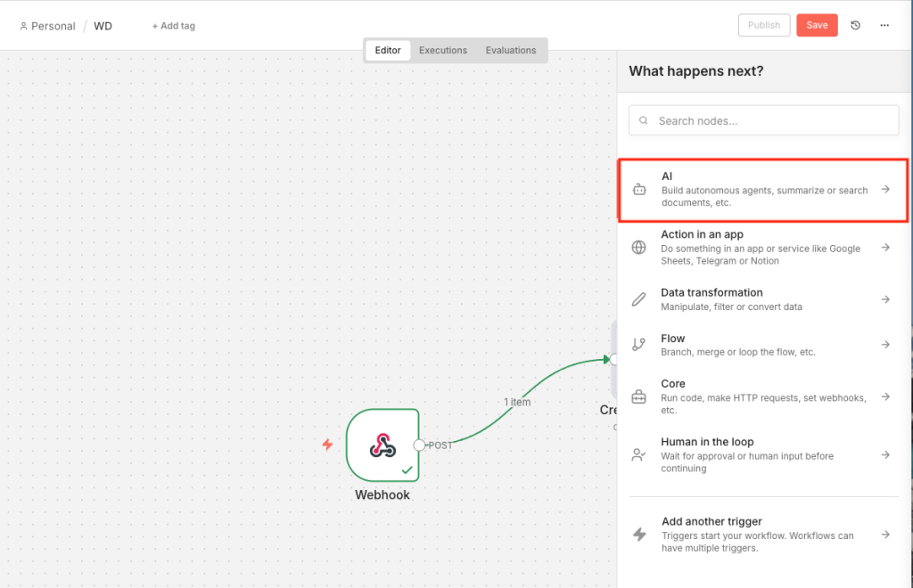This screenshot has height=588, width=913.
Task: Click the Human in the loop icon
Action: (639, 455)
